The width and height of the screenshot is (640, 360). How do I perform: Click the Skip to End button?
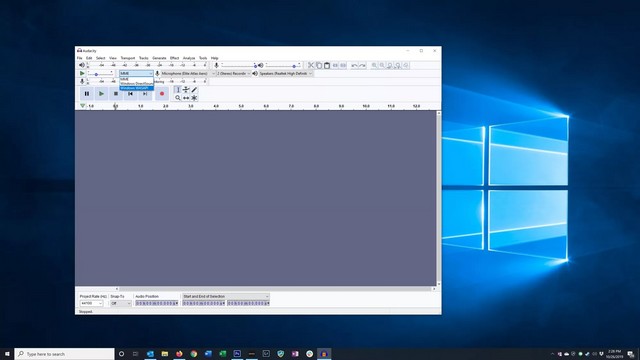coord(145,94)
